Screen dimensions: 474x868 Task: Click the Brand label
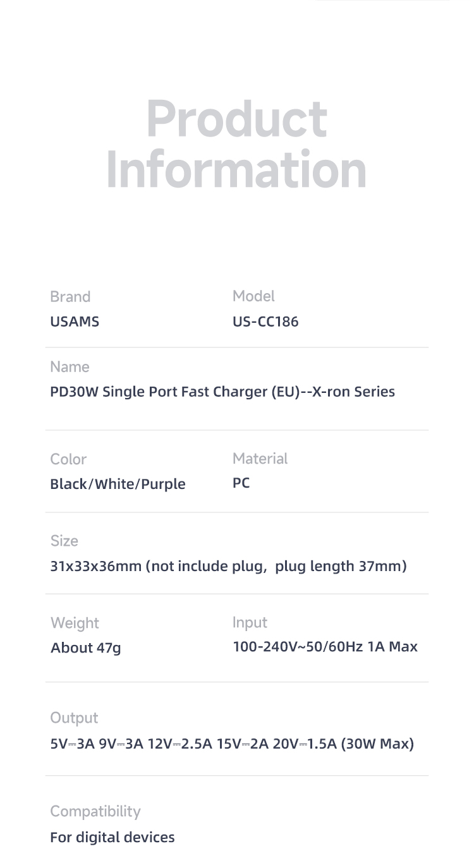point(70,297)
